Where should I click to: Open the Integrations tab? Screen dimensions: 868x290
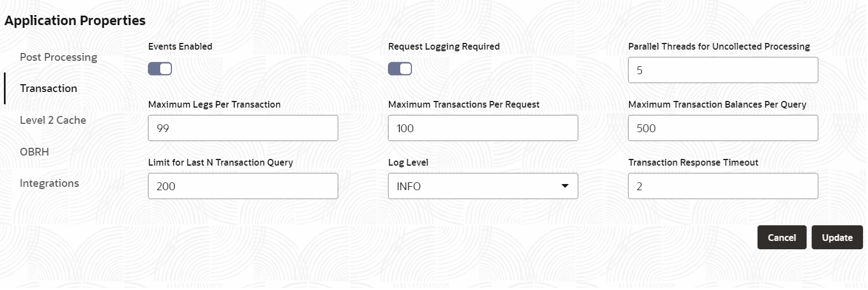pos(49,183)
